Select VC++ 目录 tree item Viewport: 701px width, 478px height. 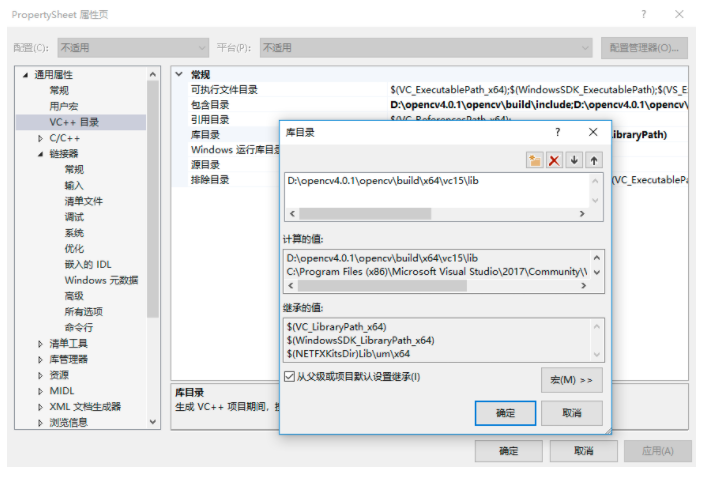click(x=74, y=122)
